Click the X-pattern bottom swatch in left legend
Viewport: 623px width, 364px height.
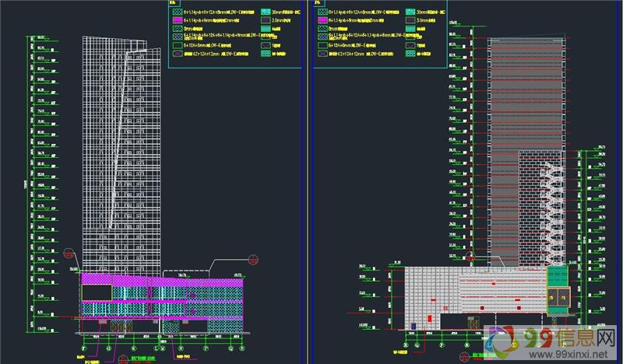click(x=177, y=54)
